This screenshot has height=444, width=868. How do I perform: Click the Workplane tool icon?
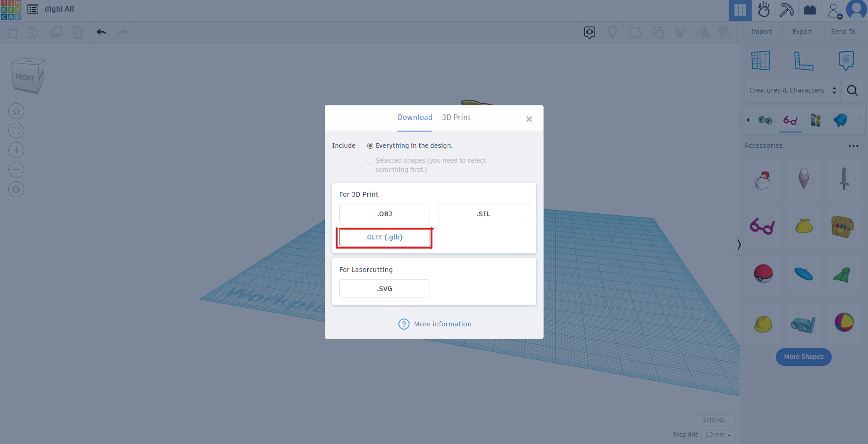coord(760,60)
